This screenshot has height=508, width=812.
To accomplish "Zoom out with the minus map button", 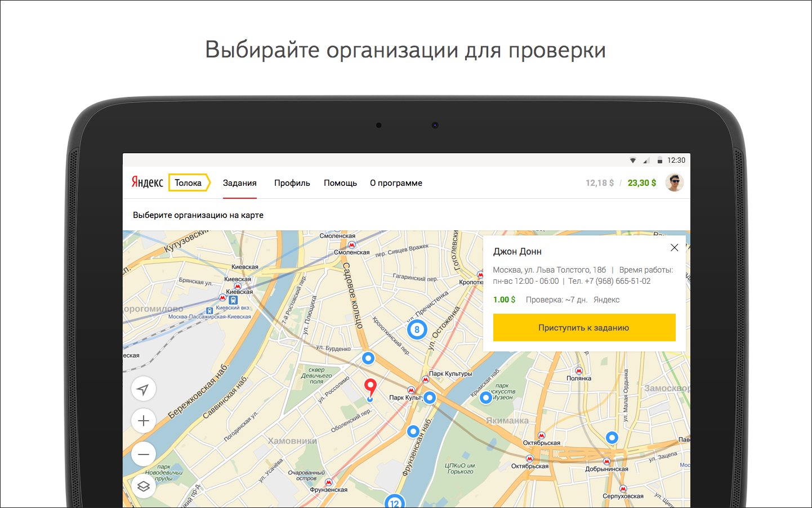I will point(144,454).
